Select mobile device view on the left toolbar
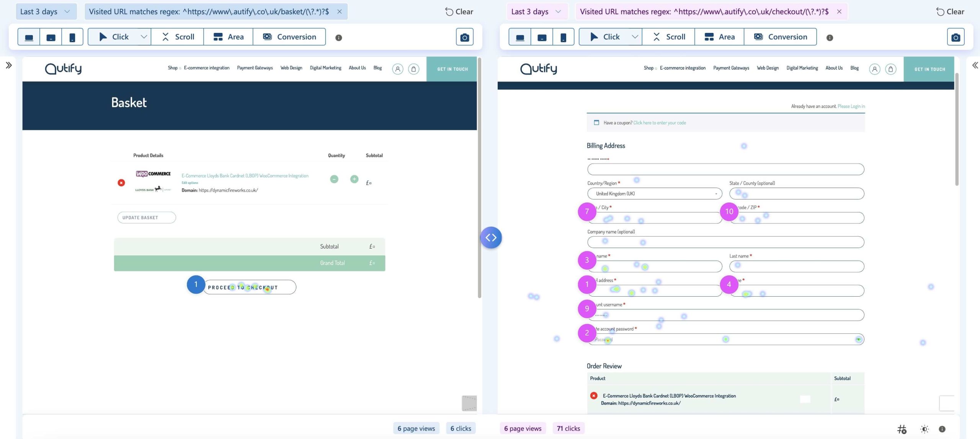 [x=72, y=36]
